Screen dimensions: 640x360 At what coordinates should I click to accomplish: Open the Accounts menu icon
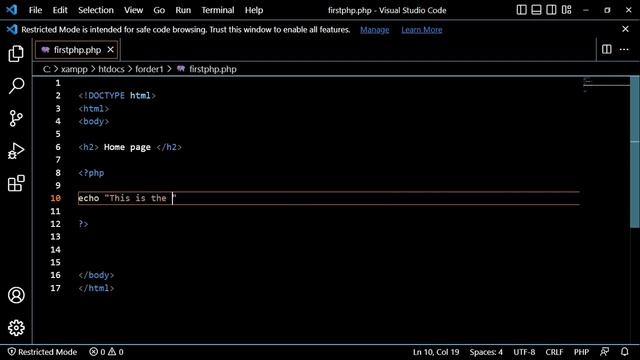point(16,295)
